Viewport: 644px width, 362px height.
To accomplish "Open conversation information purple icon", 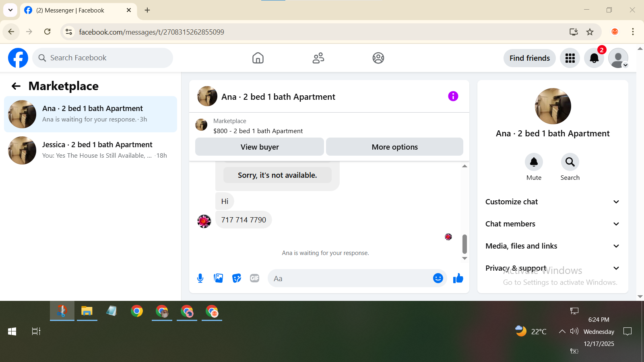I will [x=453, y=96].
